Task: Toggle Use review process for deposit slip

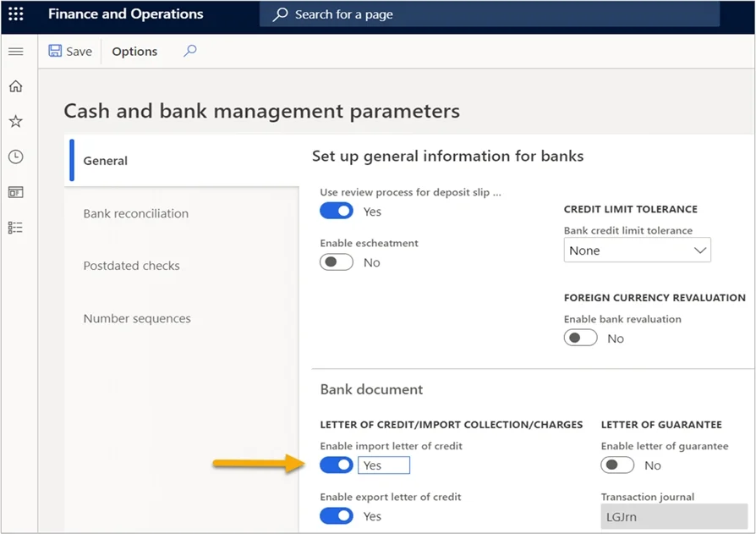Action: click(x=337, y=211)
